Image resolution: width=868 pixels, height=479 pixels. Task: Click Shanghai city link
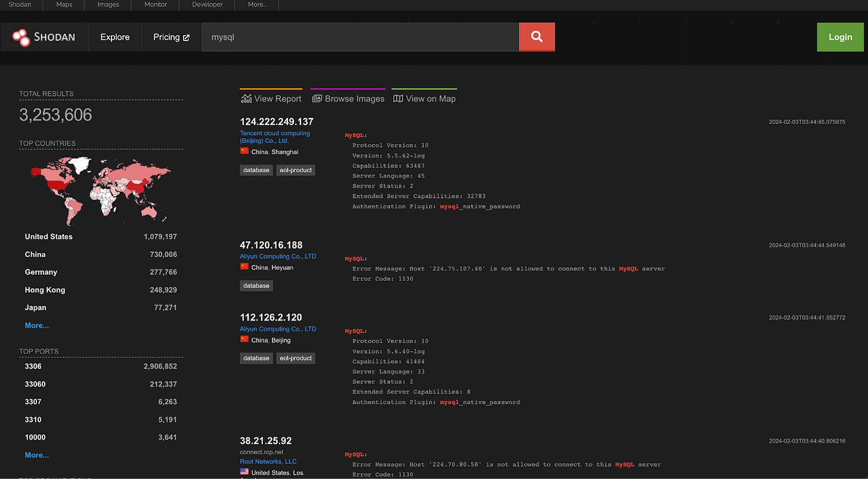(x=285, y=152)
